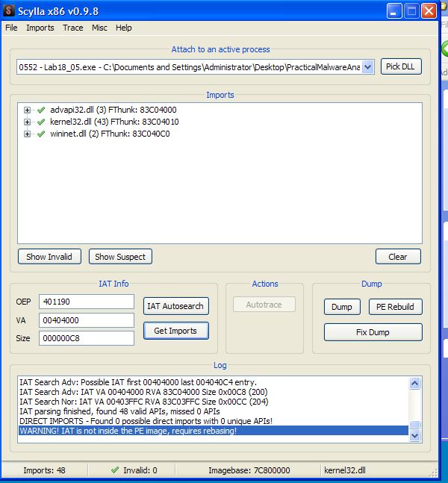Click into the OEP input field
This screenshot has height=483, width=448.
point(86,302)
